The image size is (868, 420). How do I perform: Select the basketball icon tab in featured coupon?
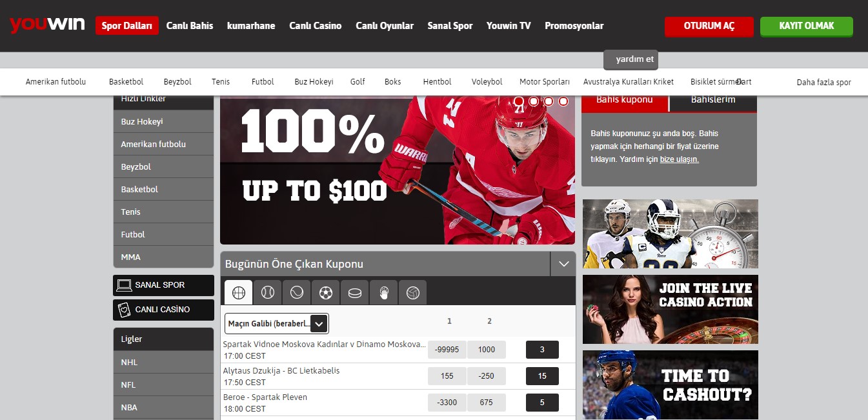pyautogui.click(x=238, y=293)
